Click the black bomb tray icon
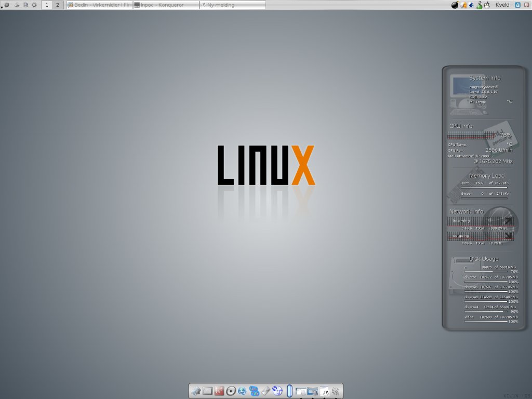 (455, 5)
